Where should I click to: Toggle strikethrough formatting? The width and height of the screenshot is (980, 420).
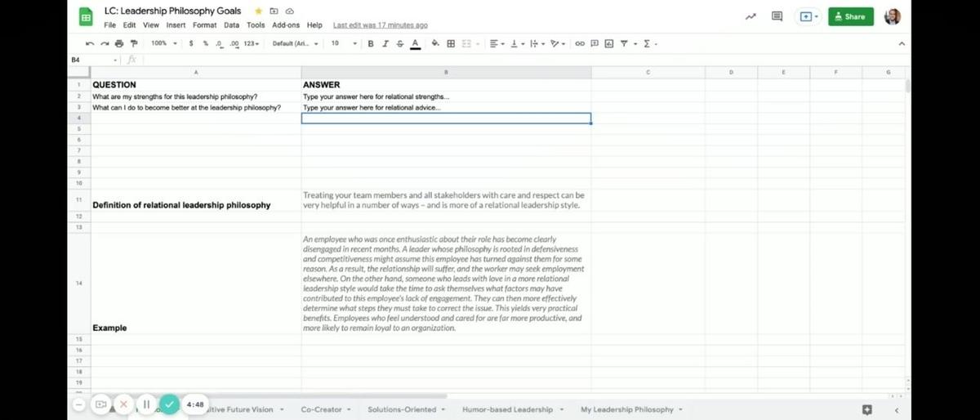tap(399, 43)
